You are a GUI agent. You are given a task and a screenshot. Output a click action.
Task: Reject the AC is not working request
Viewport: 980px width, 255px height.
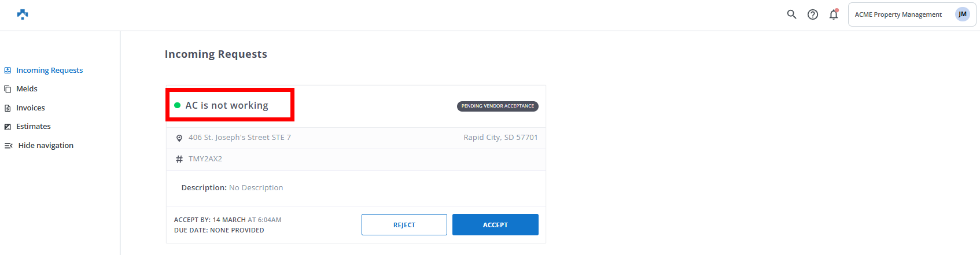(404, 225)
